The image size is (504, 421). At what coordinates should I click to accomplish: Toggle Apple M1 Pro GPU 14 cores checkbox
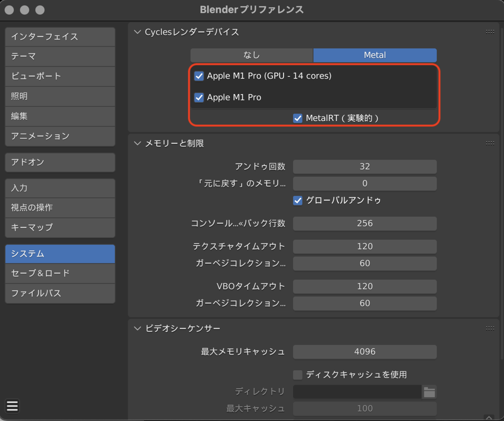(199, 76)
